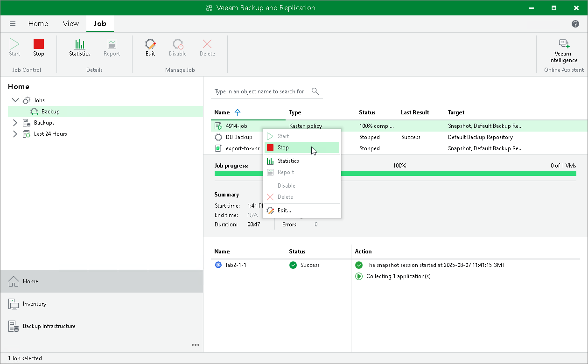Click the 100% compl... status cell
This screenshot has height=364, width=588.
[x=377, y=126]
